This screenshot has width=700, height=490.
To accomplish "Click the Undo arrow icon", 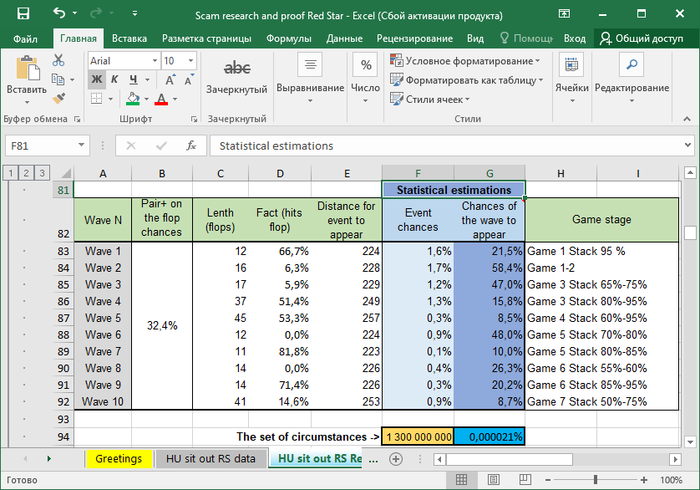I will pyautogui.click(x=57, y=13).
